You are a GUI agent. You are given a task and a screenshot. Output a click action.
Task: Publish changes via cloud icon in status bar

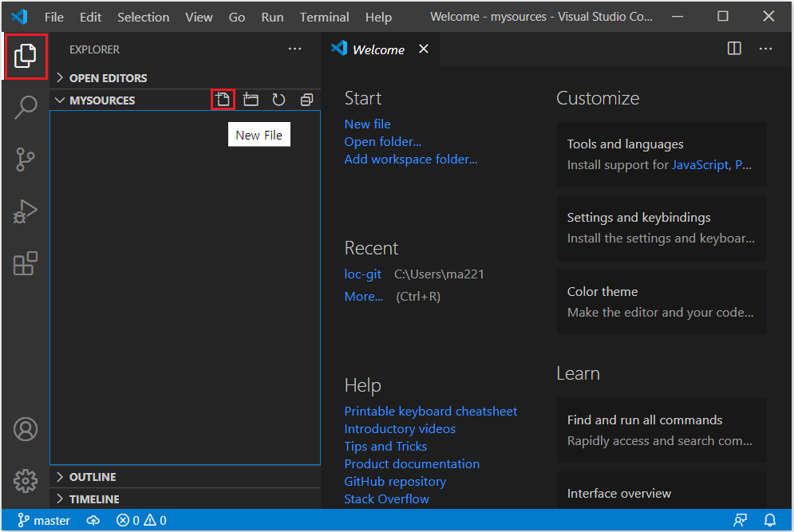93,520
